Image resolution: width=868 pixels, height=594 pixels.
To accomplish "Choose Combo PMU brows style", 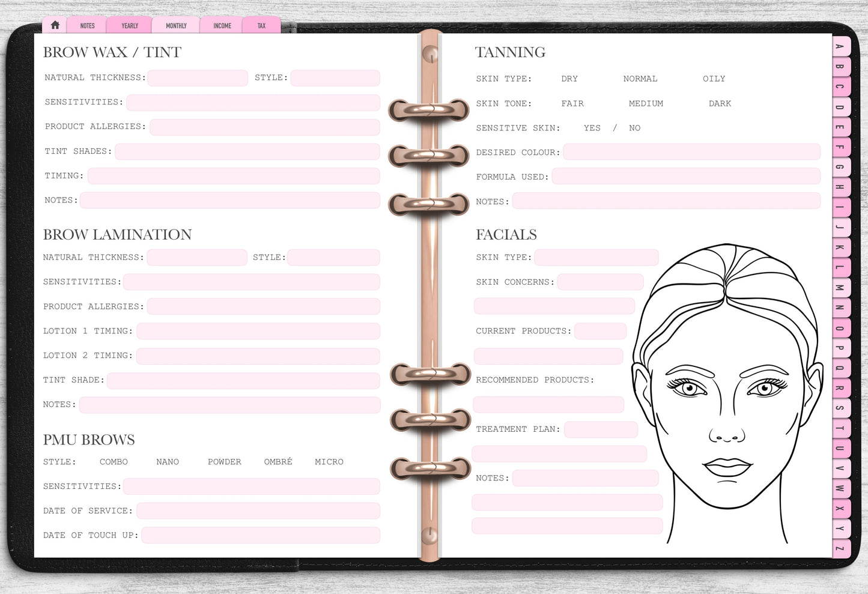I will pos(114,462).
